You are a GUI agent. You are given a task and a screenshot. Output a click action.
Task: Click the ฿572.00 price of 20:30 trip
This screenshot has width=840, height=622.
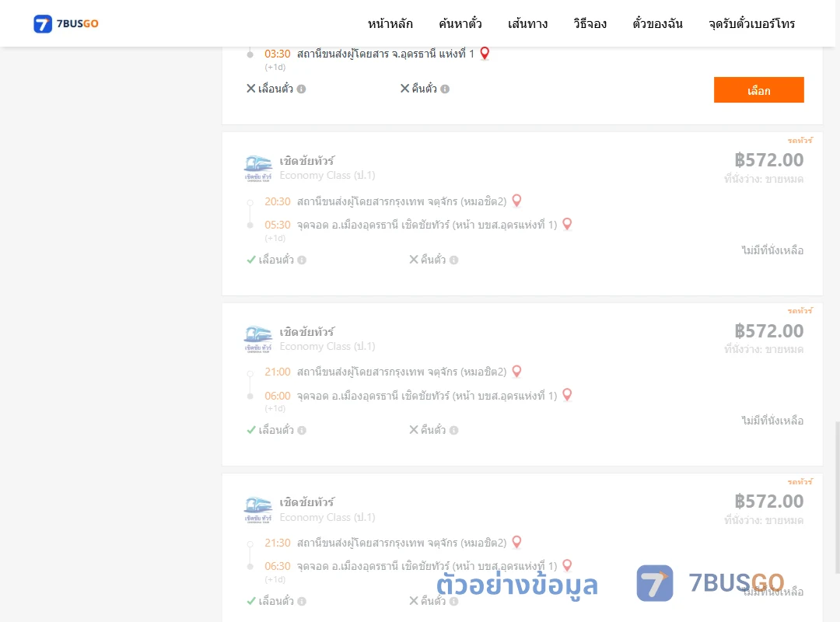pyautogui.click(x=768, y=159)
